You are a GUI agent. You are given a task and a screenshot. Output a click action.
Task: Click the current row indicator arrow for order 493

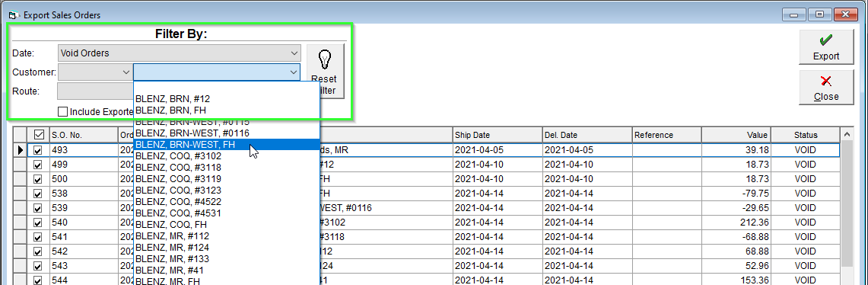click(21, 150)
